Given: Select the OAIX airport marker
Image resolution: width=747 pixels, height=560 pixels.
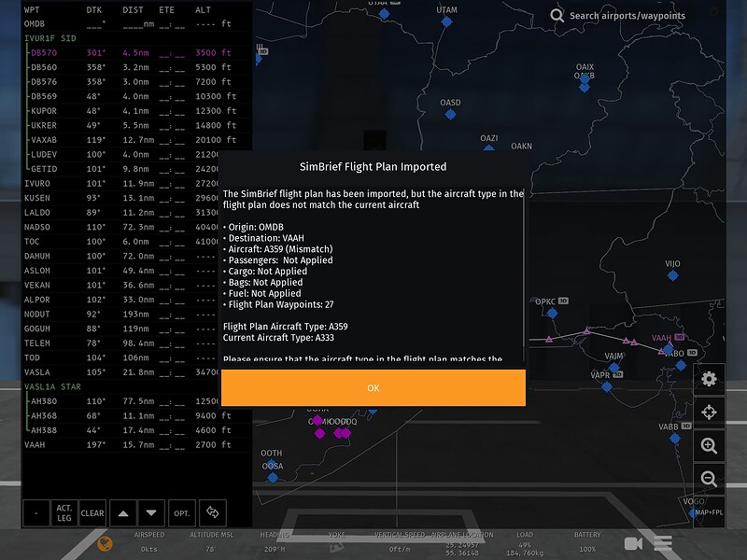Looking at the screenshot, I should tap(585, 79).
